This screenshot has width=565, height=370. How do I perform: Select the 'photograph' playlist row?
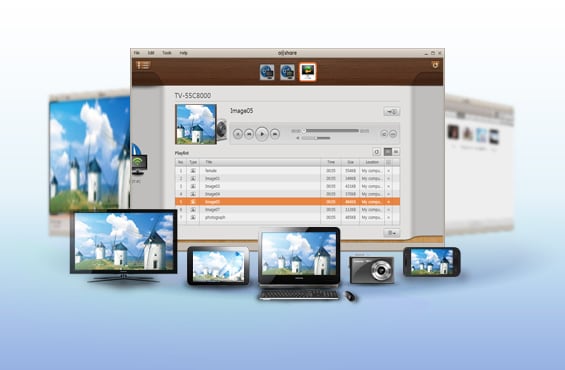click(288, 218)
